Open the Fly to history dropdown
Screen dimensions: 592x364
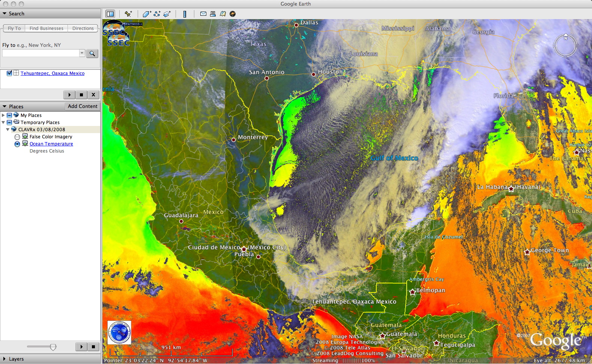(x=82, y=53)
